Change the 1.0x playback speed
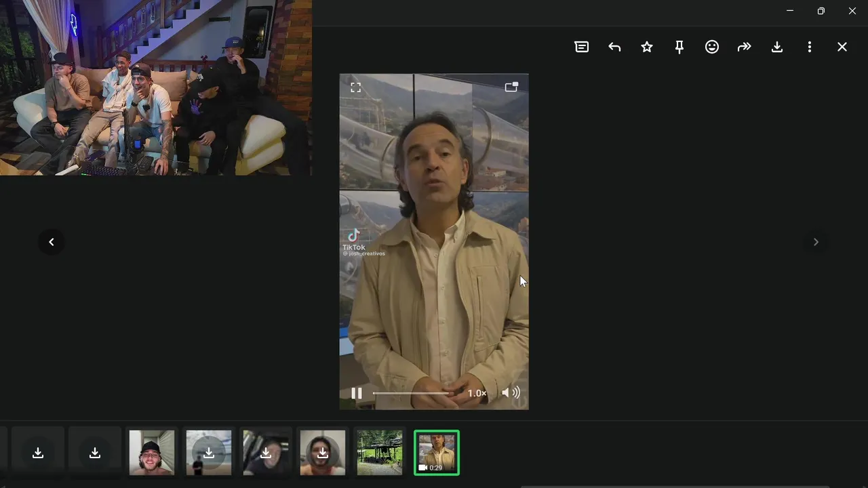This screenshot has height=488, width=868. 477,393
